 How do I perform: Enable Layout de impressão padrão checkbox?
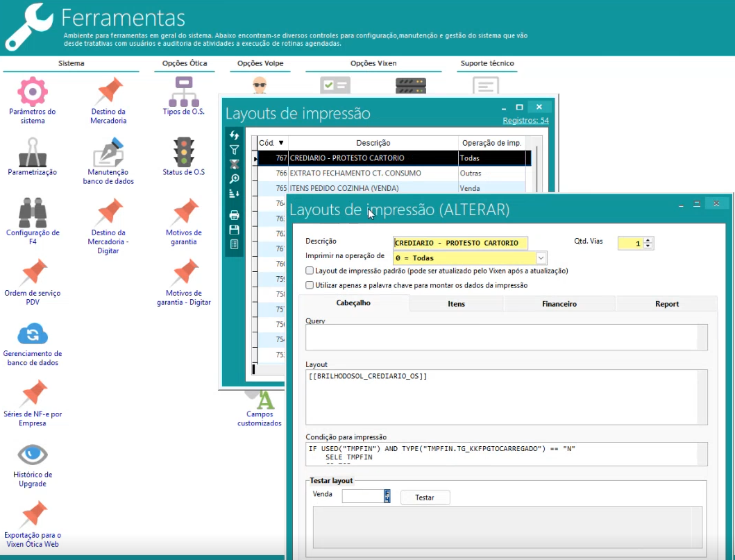[x=310, y=271]
